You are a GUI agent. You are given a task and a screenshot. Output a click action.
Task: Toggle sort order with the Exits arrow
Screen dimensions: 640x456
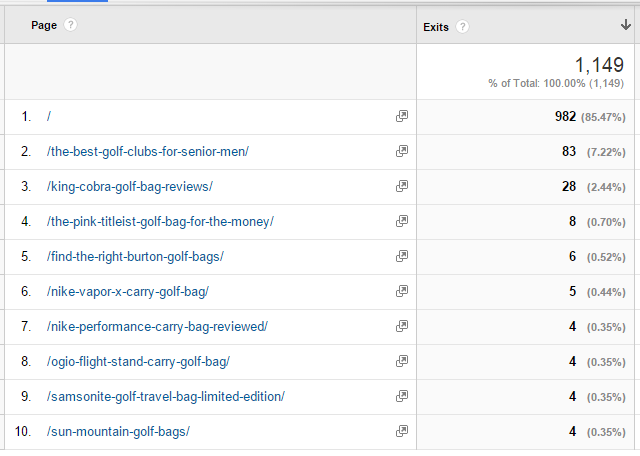625,25
